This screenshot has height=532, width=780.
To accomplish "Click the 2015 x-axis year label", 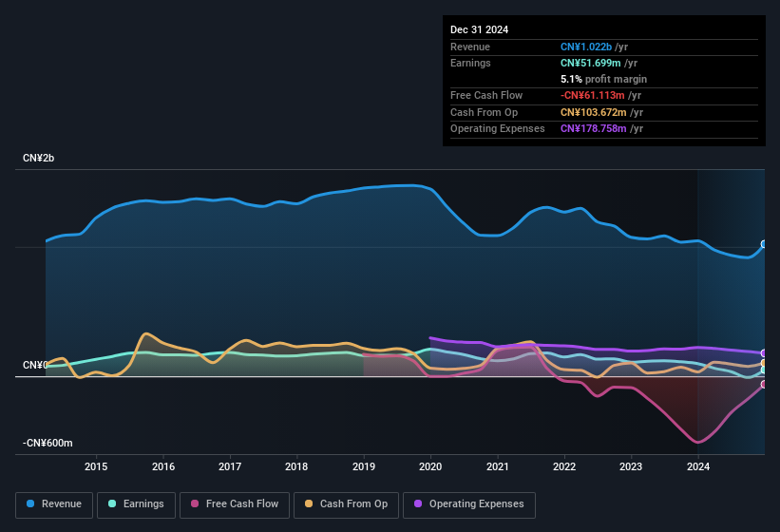I will [x=96, y=466].
